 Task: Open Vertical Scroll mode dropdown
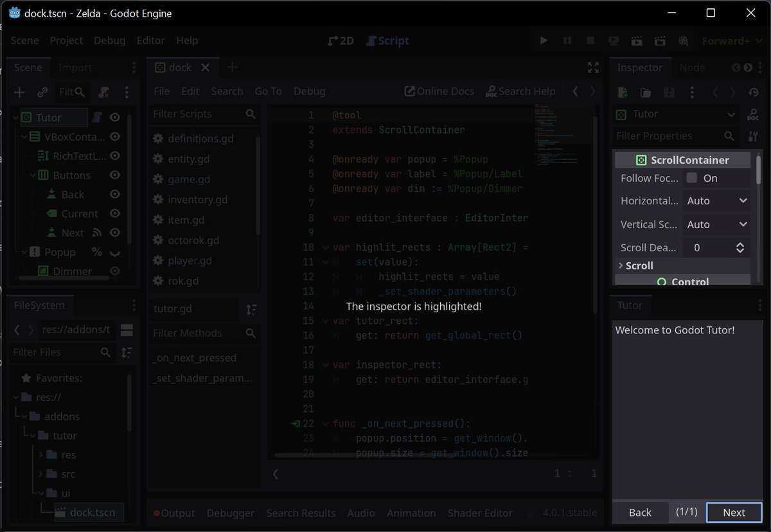tap(716, 224)
